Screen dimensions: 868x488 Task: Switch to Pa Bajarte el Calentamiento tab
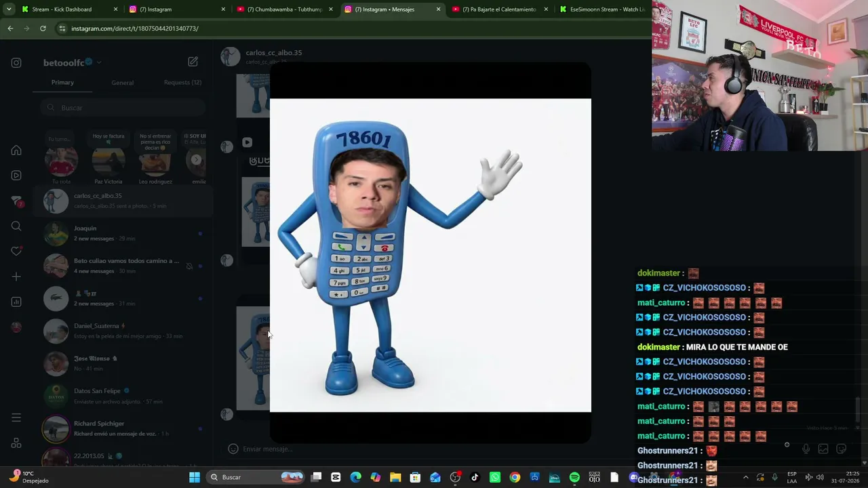[500, 9]
